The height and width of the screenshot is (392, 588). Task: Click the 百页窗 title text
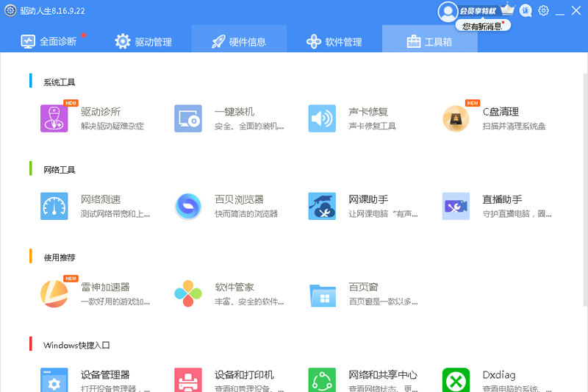coord(363,288)
